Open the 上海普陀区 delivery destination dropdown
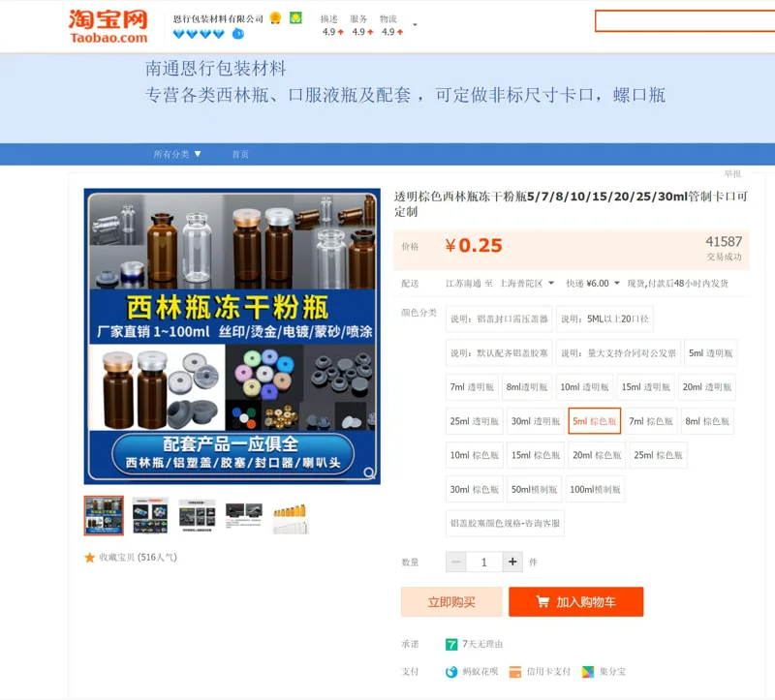The height and width of the screenshot is (700, 775). (x=526, y=283)
